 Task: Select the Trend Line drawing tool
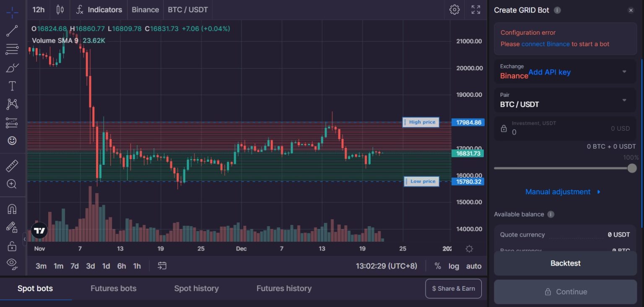coord(12,31)
